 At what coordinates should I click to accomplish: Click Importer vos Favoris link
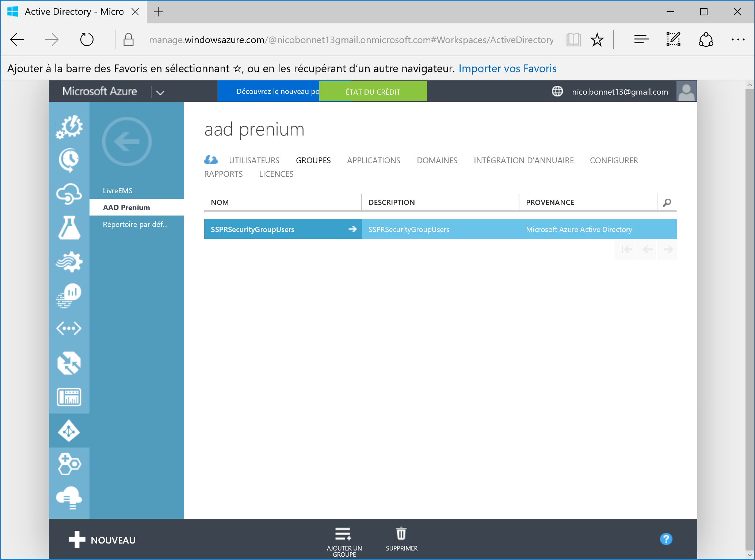coord(507,68)
